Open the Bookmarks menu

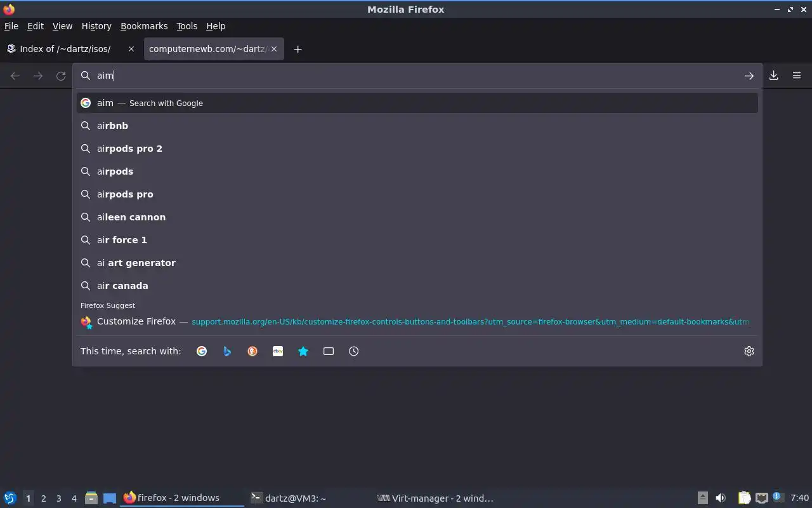(144, 26)
